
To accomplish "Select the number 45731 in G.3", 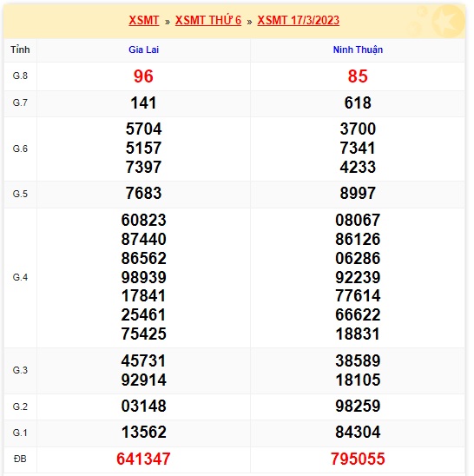I will click(x=143, y=361).
